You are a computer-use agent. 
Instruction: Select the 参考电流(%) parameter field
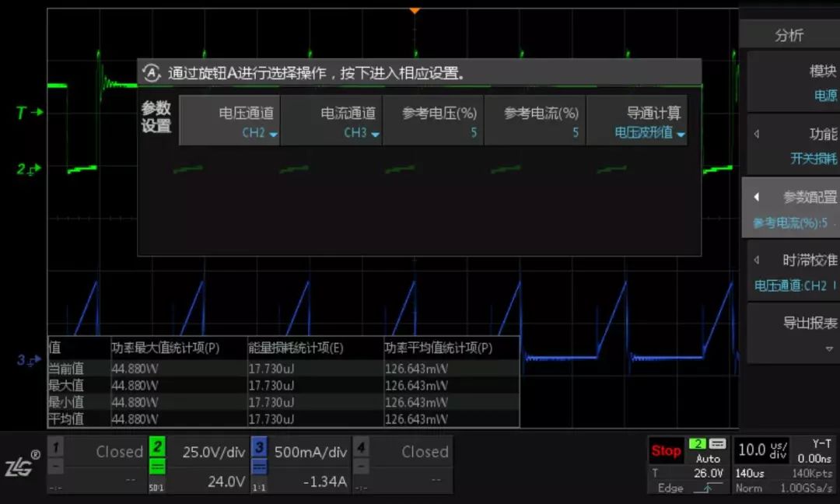tap(535, 121)
